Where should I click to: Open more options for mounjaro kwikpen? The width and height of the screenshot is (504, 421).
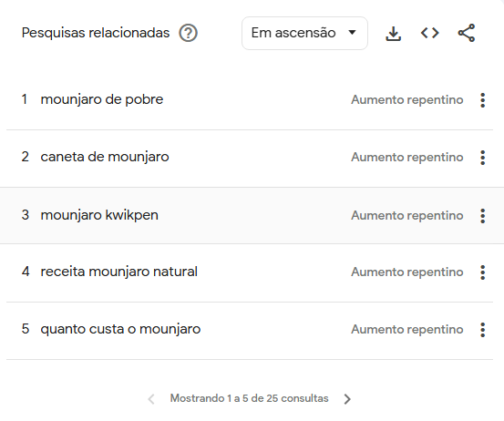[482, 216]
